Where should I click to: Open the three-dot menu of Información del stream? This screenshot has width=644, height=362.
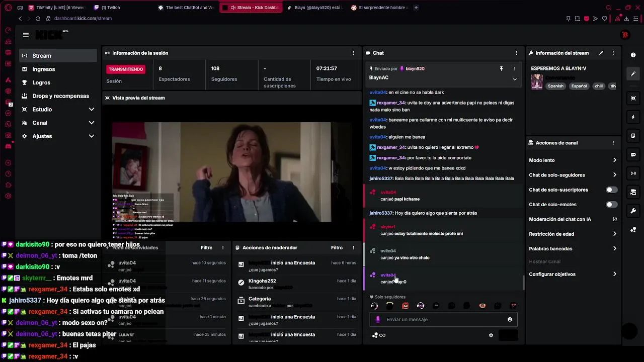[x=613, y=53]
